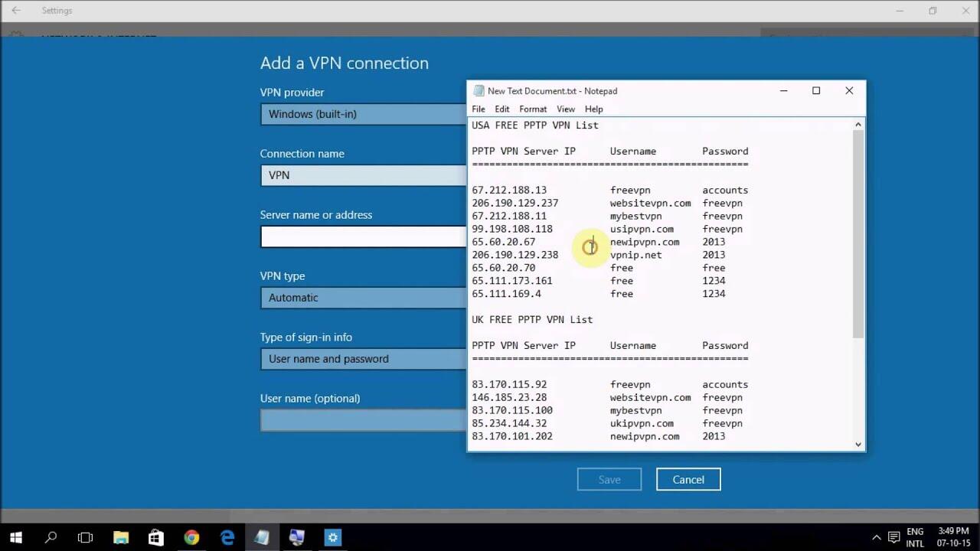
Task: Launch File Explorer from the taskbar
Action: tap(121, 537)
